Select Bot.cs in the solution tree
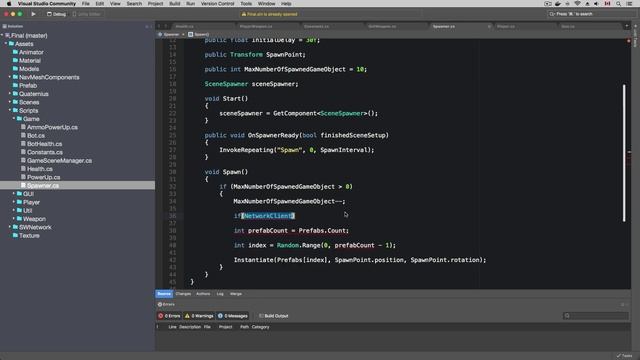Screen dimensions: 640x360 point(36,136)
